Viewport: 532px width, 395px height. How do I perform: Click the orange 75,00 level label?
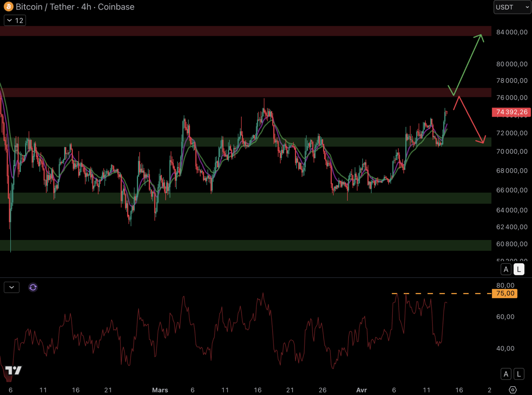point(505,293)
